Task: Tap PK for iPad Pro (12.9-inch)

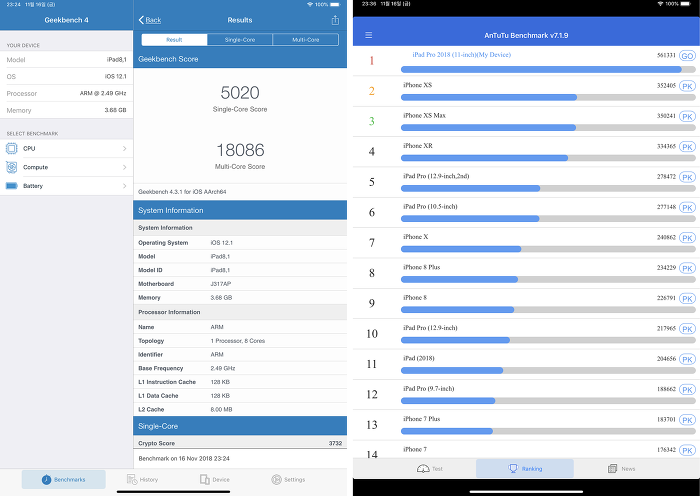Action: (x=687, y=329)
